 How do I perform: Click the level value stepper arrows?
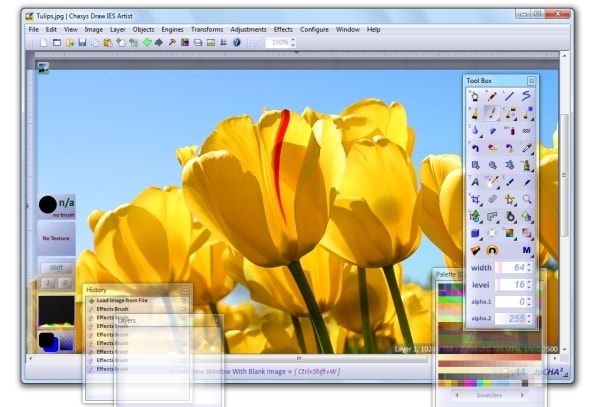tap(529, 285)
